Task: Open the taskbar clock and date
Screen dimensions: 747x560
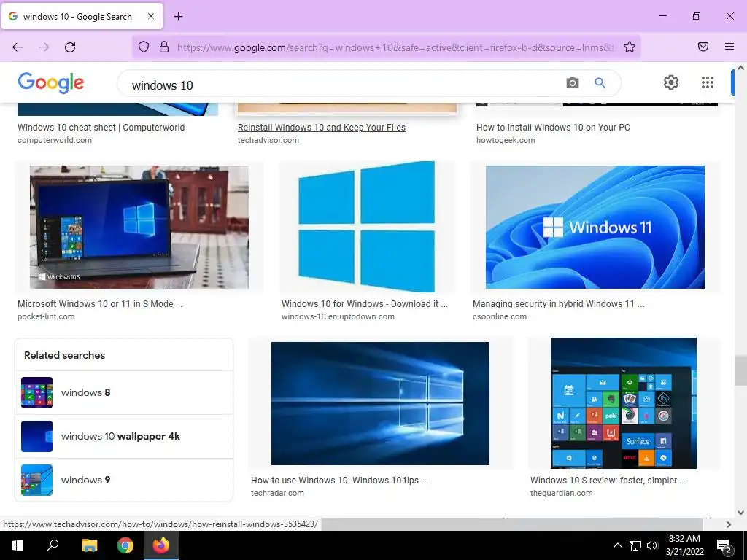Action: (x=684, y=545)
